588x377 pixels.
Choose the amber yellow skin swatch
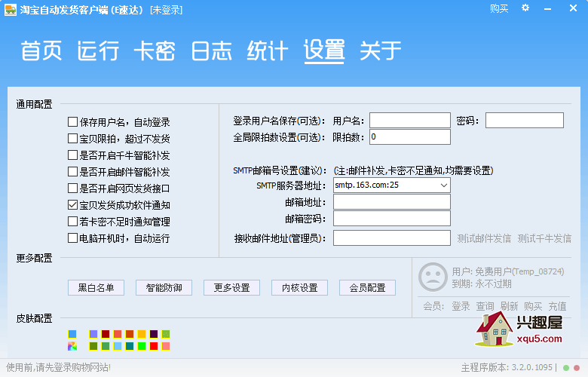click(x=142, y=334)
